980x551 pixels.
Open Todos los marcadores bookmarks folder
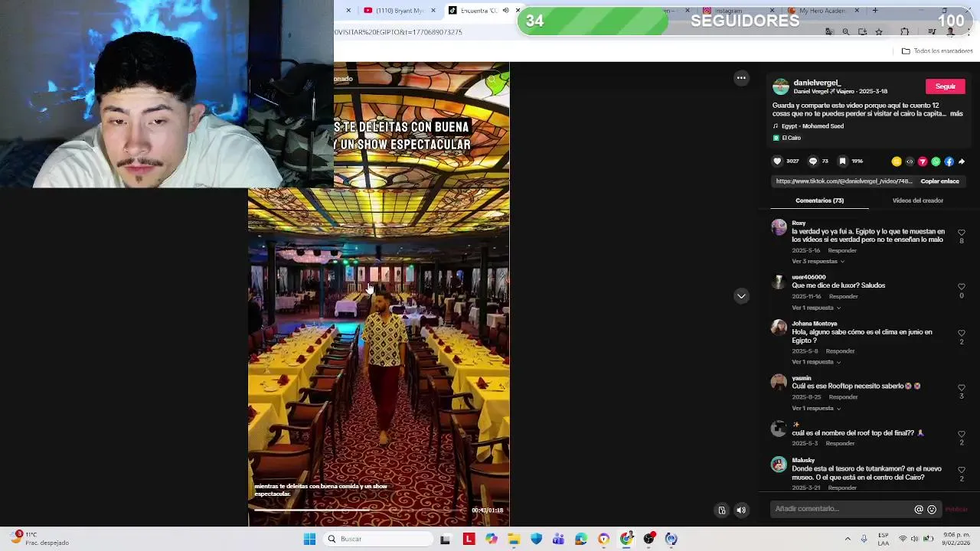click(937, 51)
